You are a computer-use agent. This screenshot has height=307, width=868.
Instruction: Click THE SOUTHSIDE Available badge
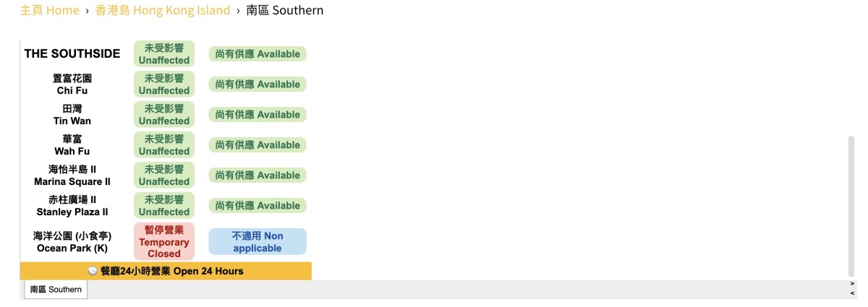tap(258, 53)
